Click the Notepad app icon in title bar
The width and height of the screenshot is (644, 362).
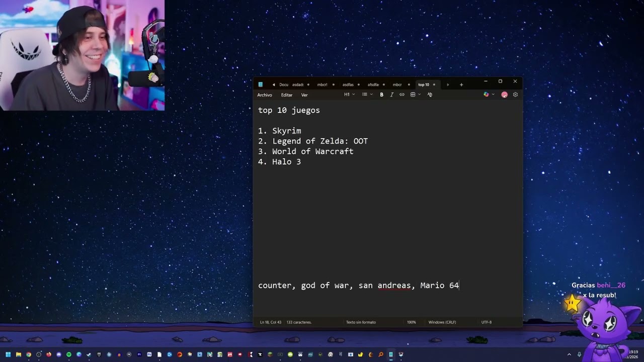pyautogui.click(x=260, y=84)
